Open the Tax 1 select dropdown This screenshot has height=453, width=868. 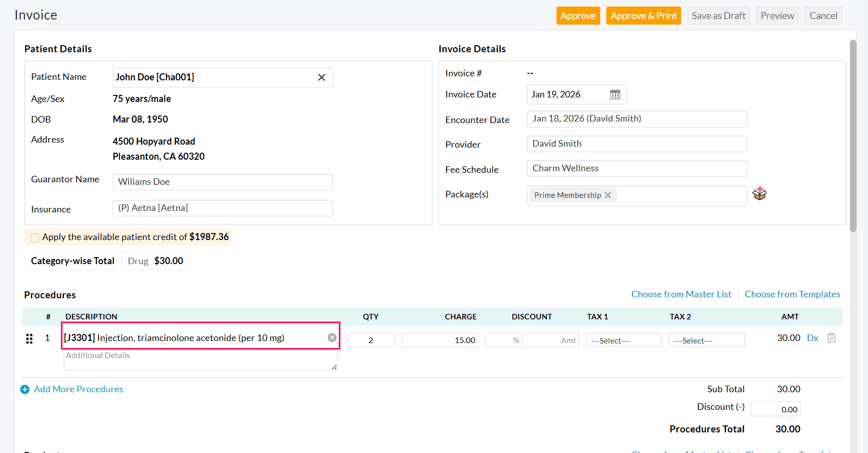click(623, 341)
